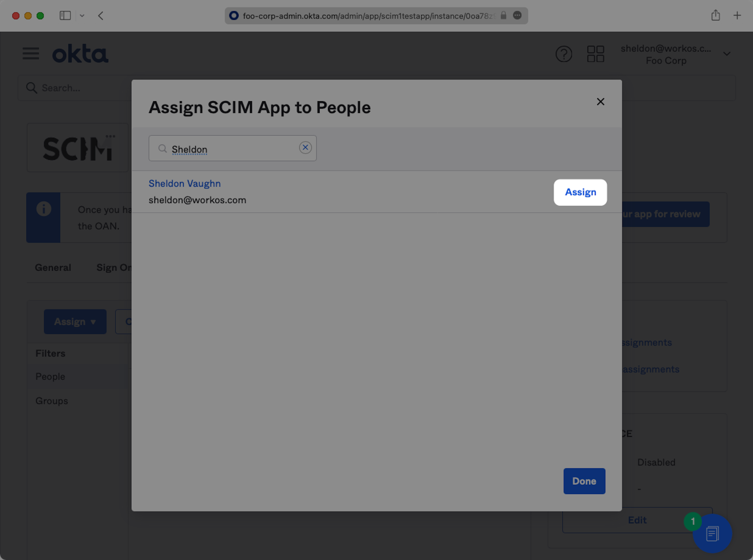Select the People filter
Viewport: 753px width, 560px height.
click(50, 377)
